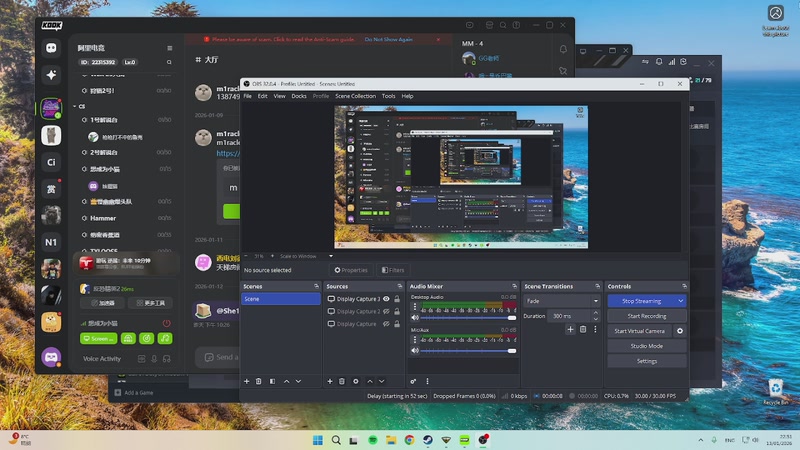800x450 pixels.
Task: Remove the selected scene using trash icon
Action: click(x=259, y=381)
